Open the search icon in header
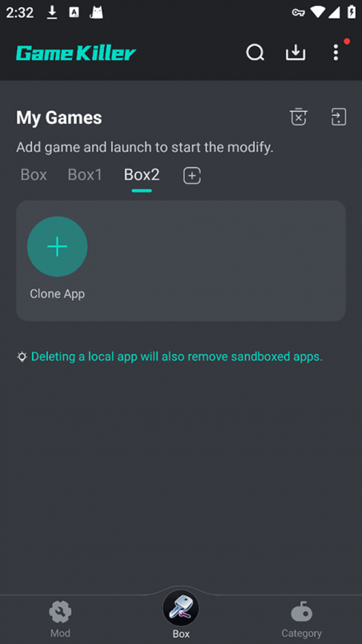Screen dimensions: 362x644 pyautogui.click(x=255, y=53)
